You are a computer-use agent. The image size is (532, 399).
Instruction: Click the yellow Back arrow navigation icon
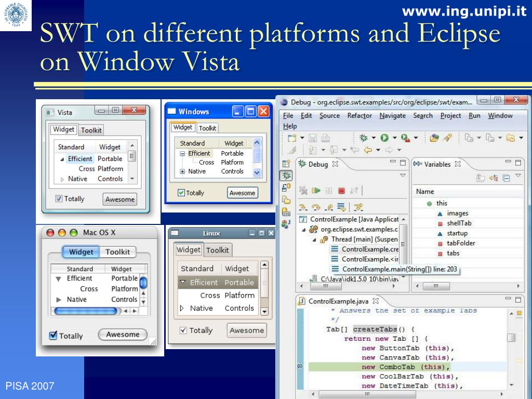coord(368,150)
